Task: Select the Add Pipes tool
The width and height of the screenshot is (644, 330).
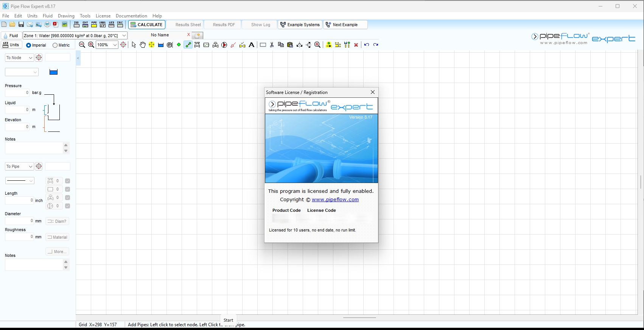Action: coord(188,45)
